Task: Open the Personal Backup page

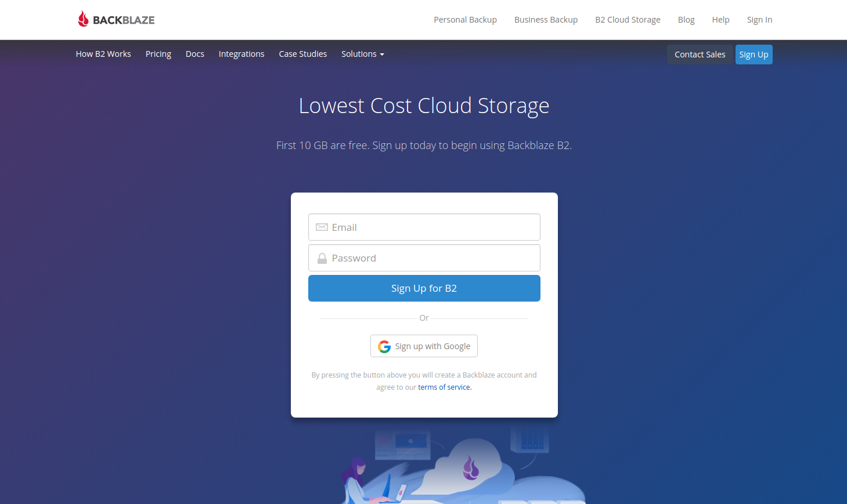Action: point(465,20)
